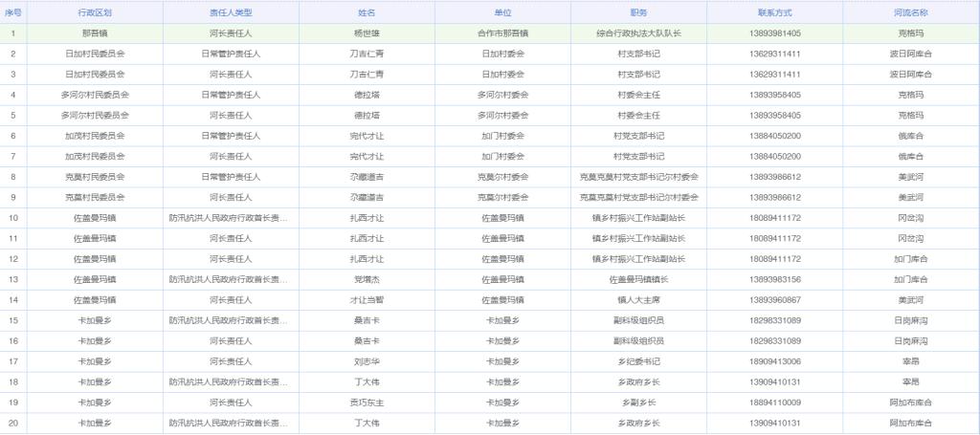Click phone number 18909413006
Screen dimensions: 980x435
[774, 362]
